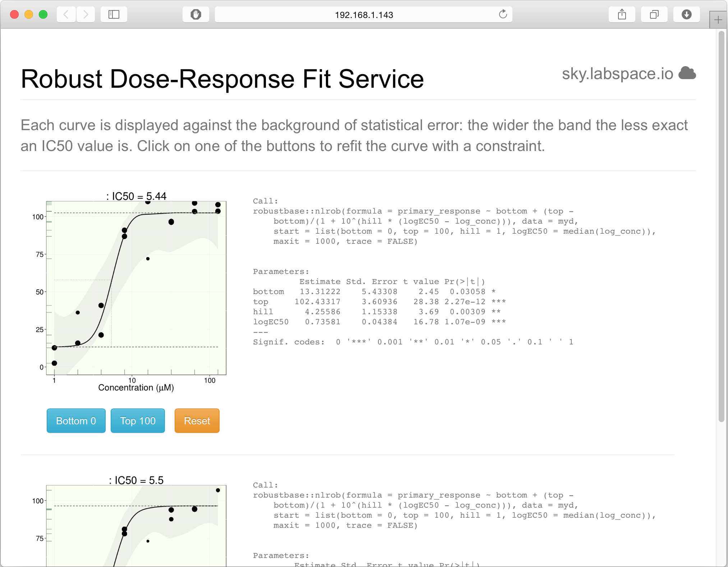Click the ': IC50 = 5.44' plot title

tap(136, 196)
